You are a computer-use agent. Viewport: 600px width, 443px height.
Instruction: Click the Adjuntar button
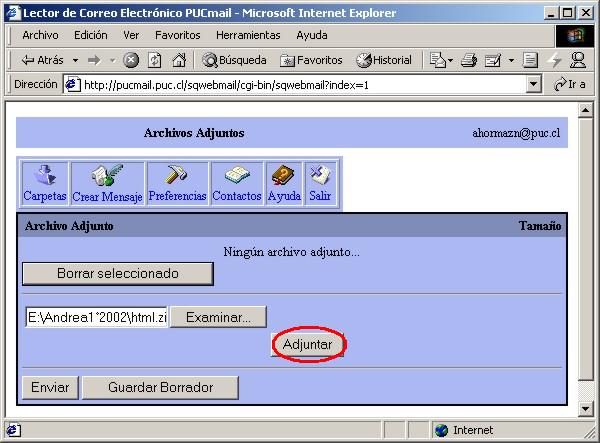[x=307, y=344]
